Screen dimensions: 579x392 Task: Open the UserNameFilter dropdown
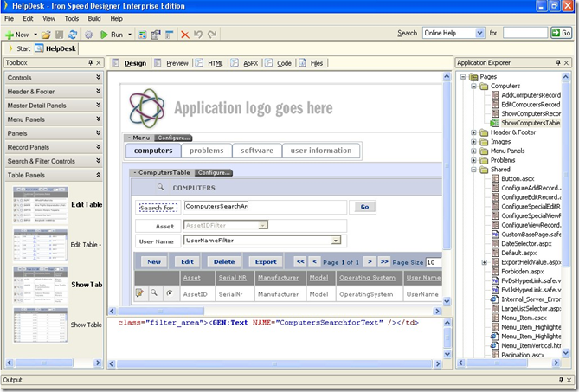335,241
